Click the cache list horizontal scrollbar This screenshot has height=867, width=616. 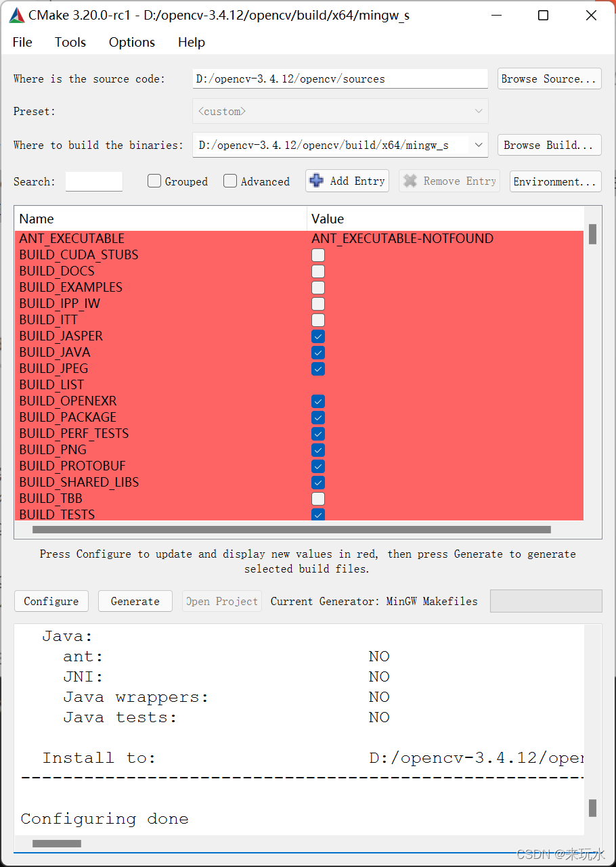[292, 530]
